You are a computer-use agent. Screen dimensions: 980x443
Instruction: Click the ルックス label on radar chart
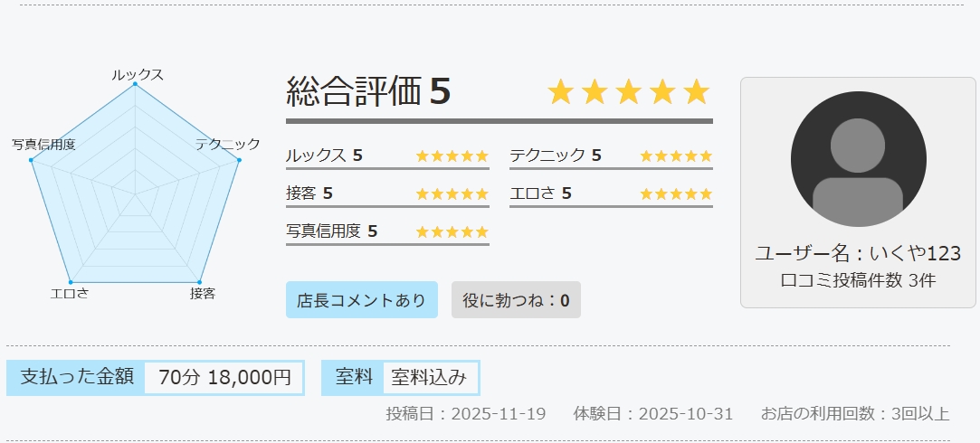pos(138,74)
